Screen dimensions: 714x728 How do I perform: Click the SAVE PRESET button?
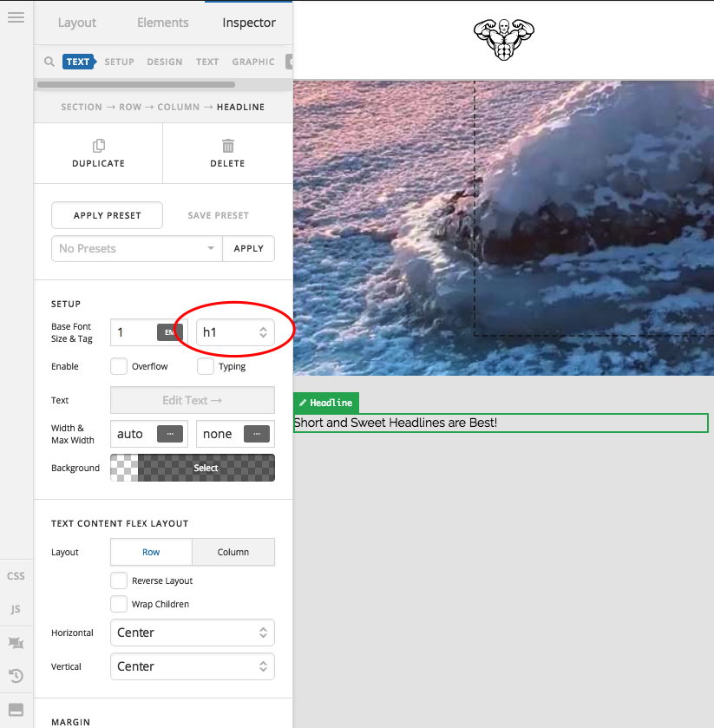(x=219, y=215)
